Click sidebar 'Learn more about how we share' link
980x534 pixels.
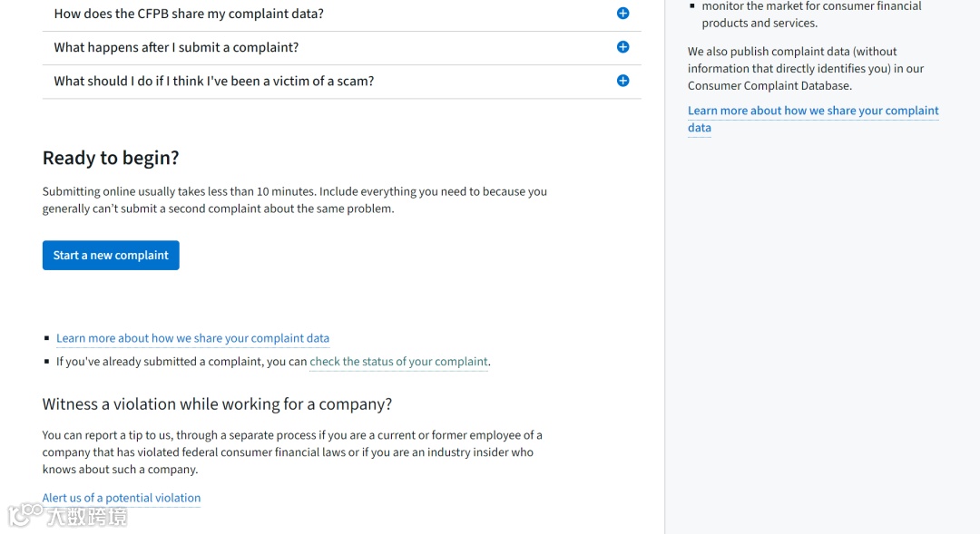(812, 111)
